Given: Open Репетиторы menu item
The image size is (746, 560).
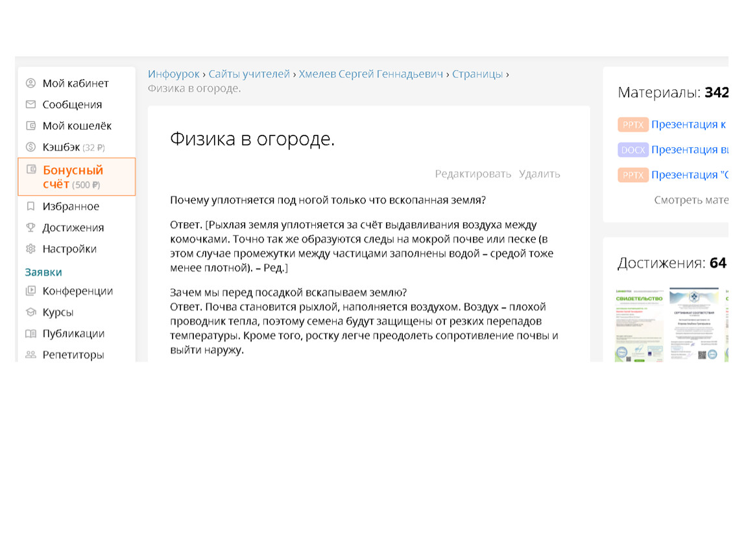Looking at the screenshot, I should pos(73,354).
